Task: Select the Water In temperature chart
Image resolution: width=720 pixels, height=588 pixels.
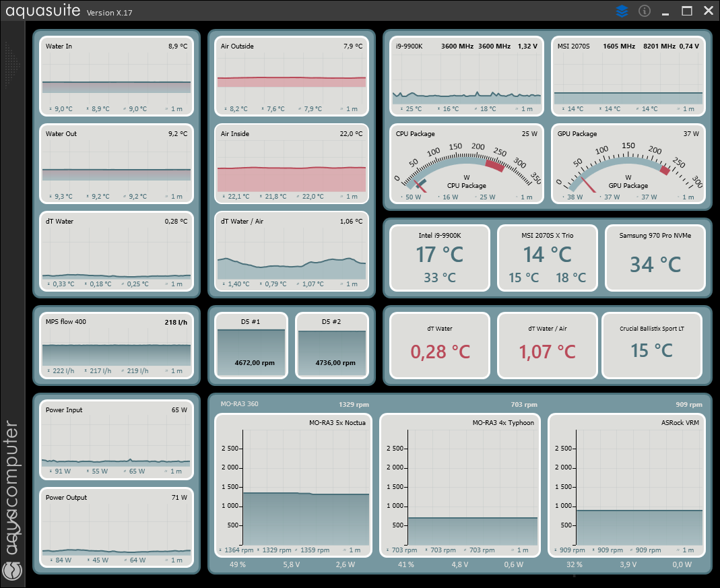Action: [x=116, y=77]
